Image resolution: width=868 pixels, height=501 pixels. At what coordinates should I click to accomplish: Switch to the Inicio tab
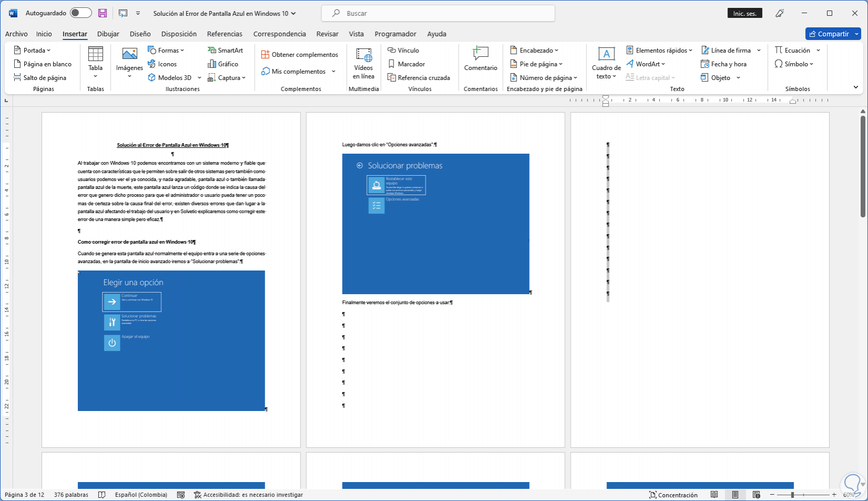point(44,34)
